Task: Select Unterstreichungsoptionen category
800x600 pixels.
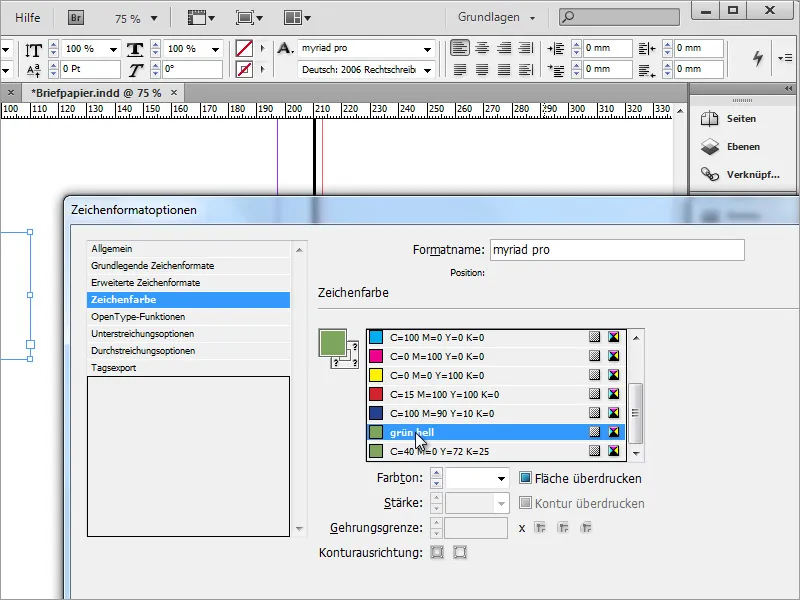Action: [188, 333]
